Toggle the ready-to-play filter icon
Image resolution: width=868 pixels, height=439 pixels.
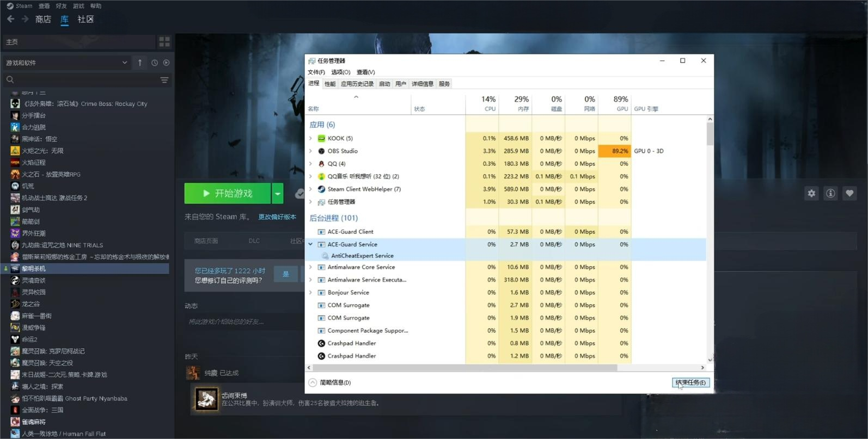(167, 63)
